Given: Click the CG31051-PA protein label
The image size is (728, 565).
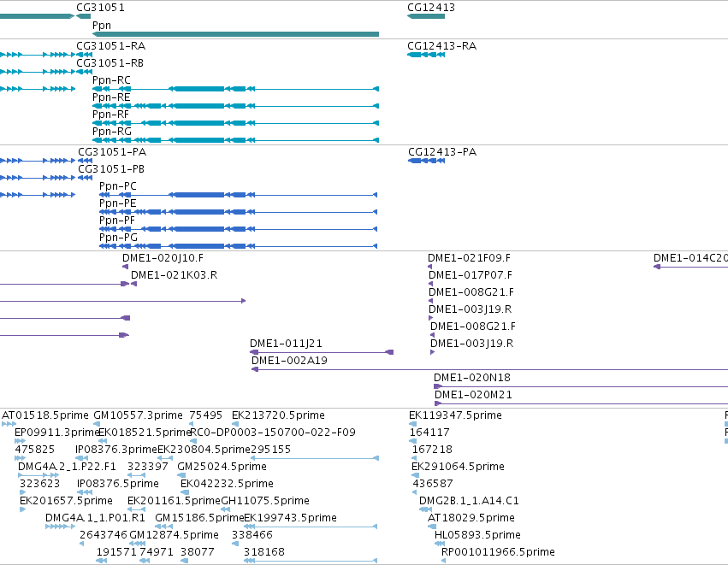Looking at the screenshot, I should coord(112,152).
